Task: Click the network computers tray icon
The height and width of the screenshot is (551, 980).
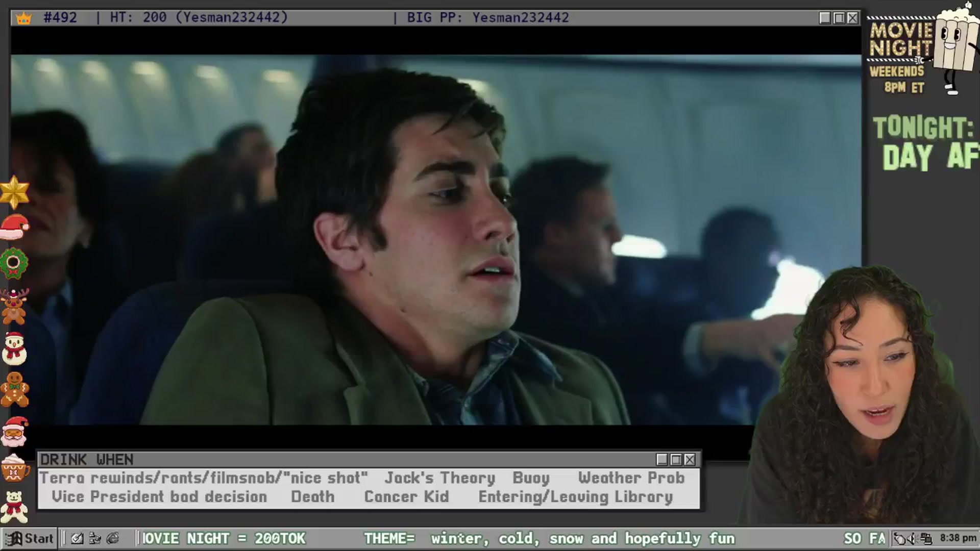Action: [926, 539]
